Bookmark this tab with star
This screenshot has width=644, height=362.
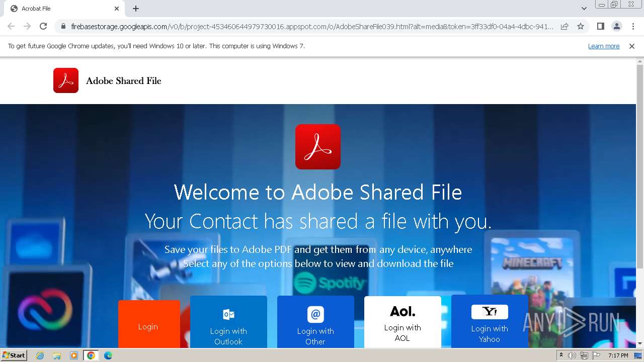(x=581, y=26)
